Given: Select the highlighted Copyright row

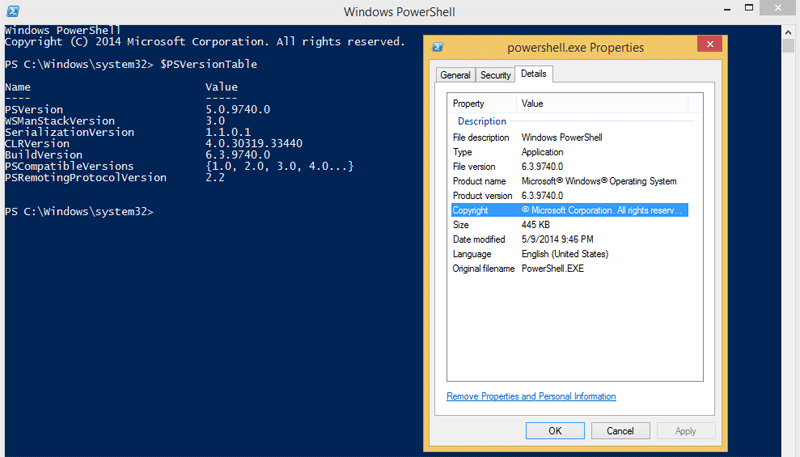Looking at the screenshot, I should tap(569, 210).
